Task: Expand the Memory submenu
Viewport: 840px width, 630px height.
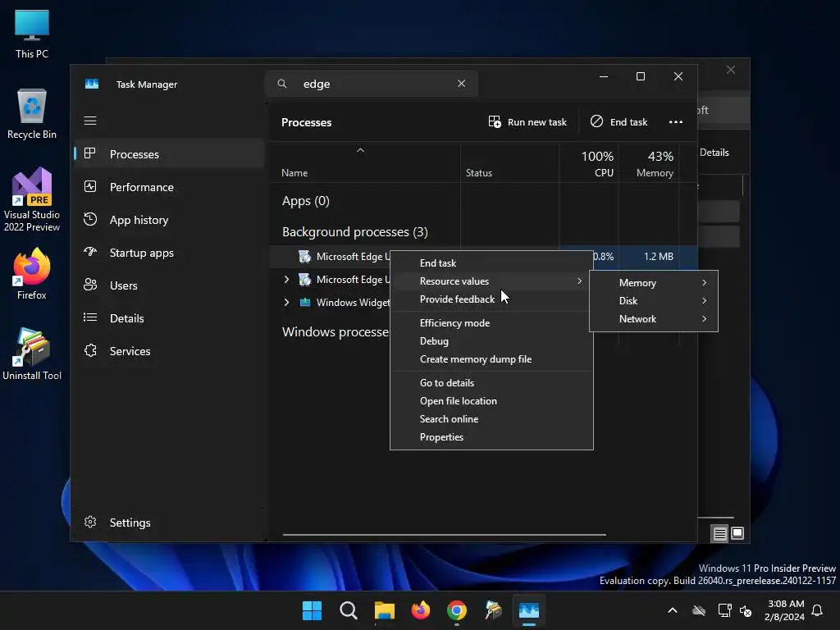Action: pyautogui.click(x=654, y=283)
